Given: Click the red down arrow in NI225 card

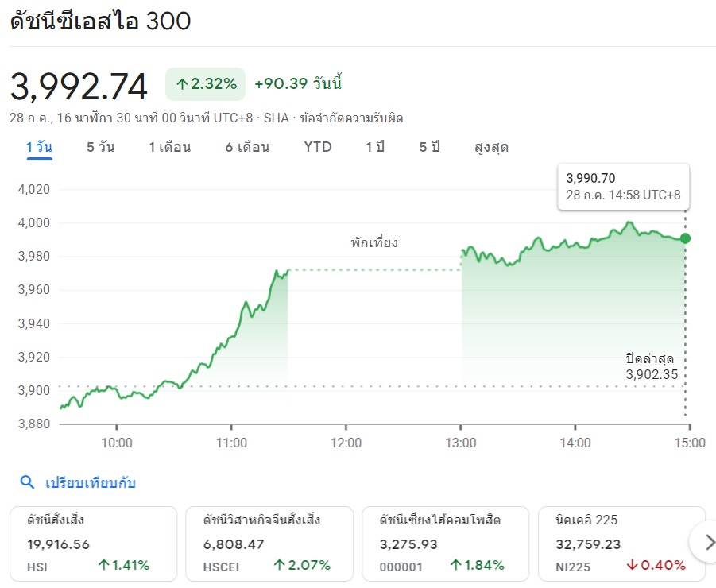Looking at the screenshot, I should coord(632,566).
